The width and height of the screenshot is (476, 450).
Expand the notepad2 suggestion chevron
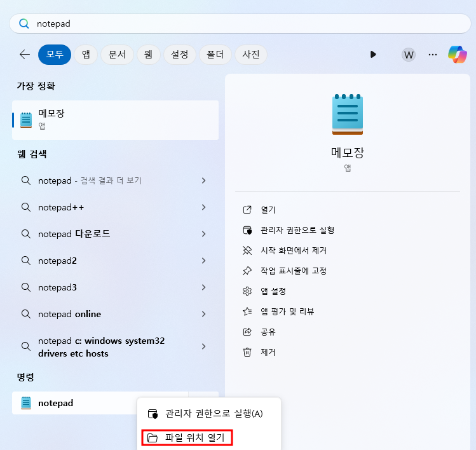204,261
